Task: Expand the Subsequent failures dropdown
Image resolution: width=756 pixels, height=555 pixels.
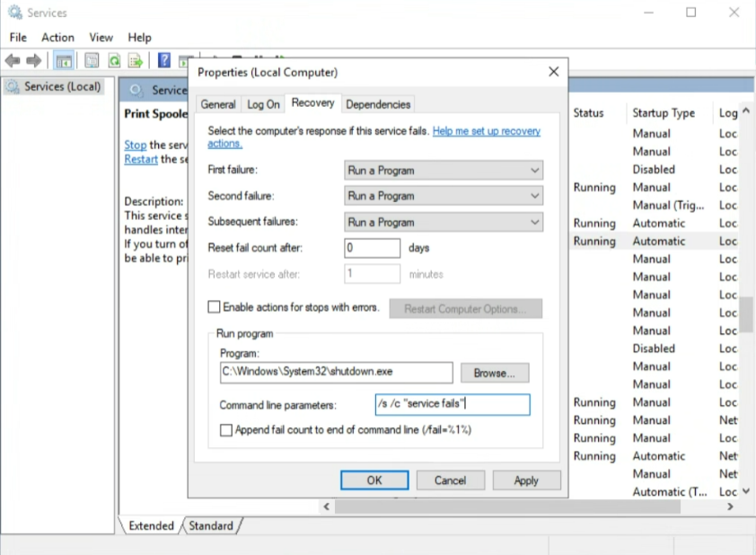Action: [444, 222]
